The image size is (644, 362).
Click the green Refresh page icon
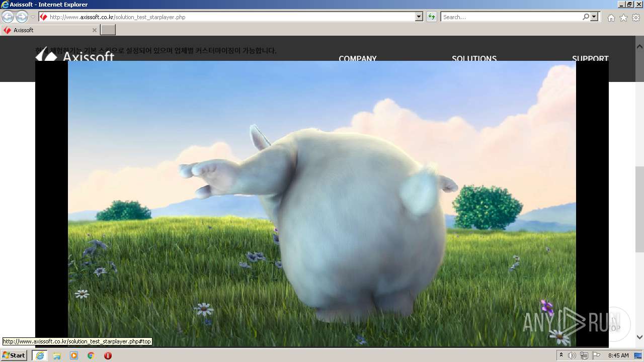pyautogui.click(x=432, y=17)
